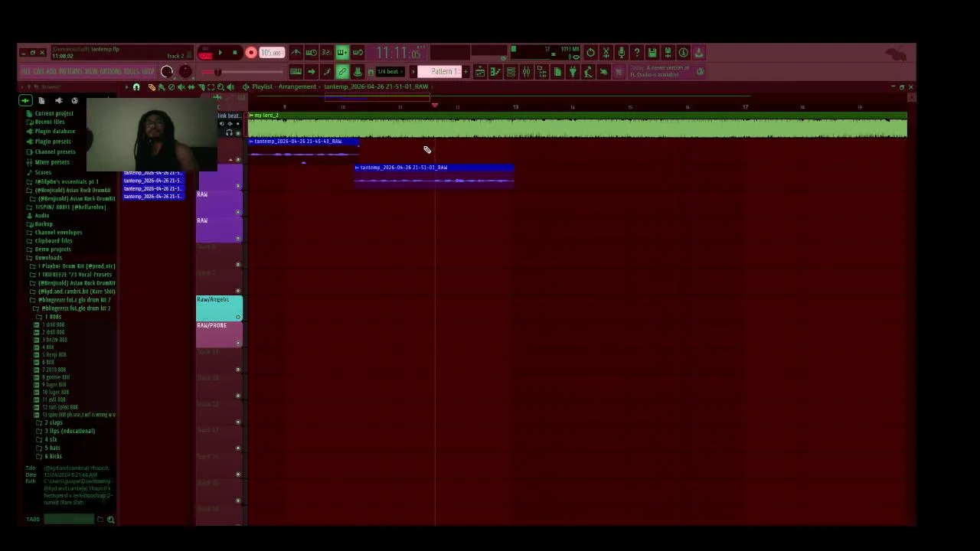Click the audio editor scissors icon

pyautogui.click(x=606, y=53)
